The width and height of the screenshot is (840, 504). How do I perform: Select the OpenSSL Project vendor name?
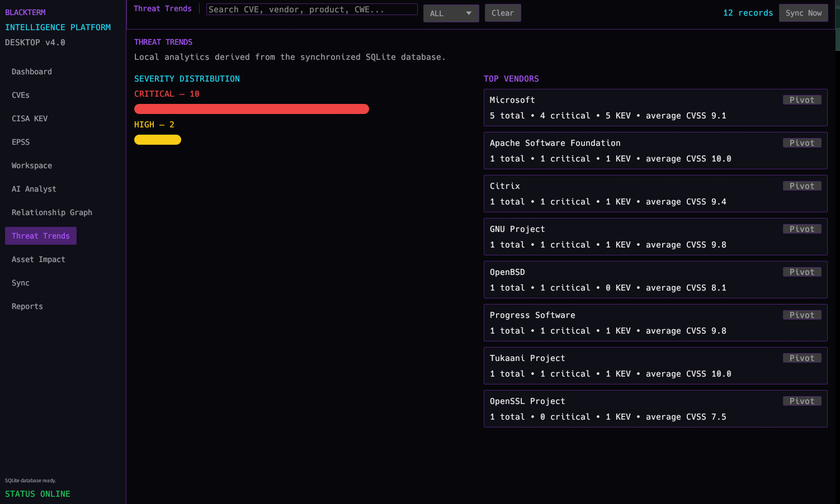pos(527,401)
